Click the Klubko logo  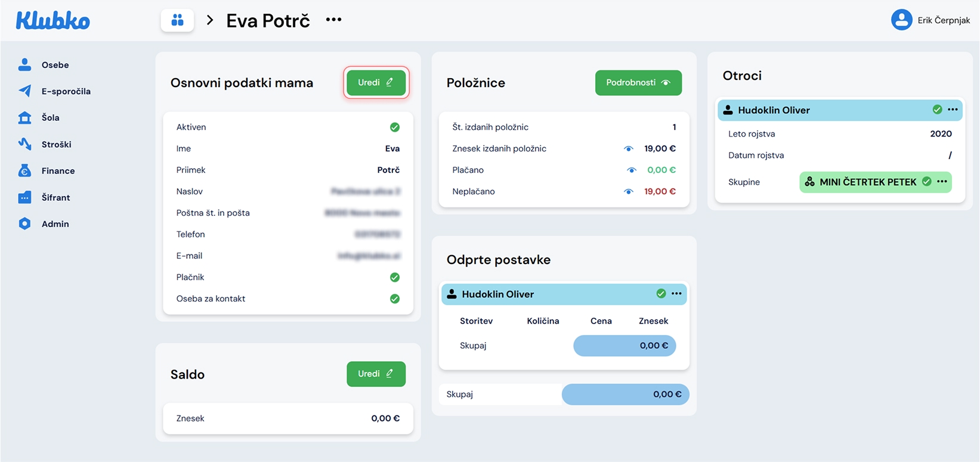pos(52,21)
